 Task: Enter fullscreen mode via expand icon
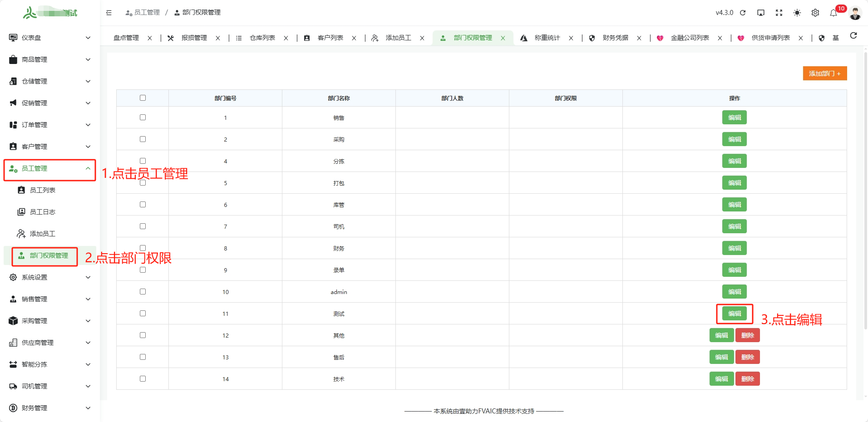[779, 13]
